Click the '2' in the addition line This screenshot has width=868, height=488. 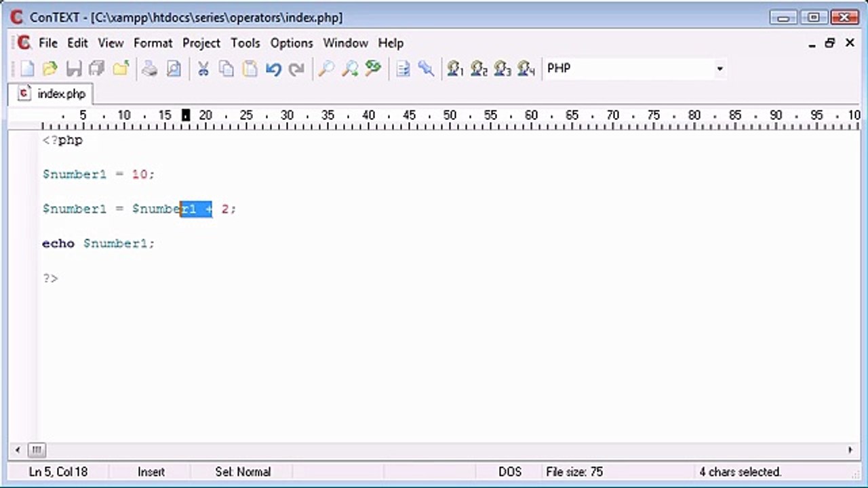click(225, 209)
